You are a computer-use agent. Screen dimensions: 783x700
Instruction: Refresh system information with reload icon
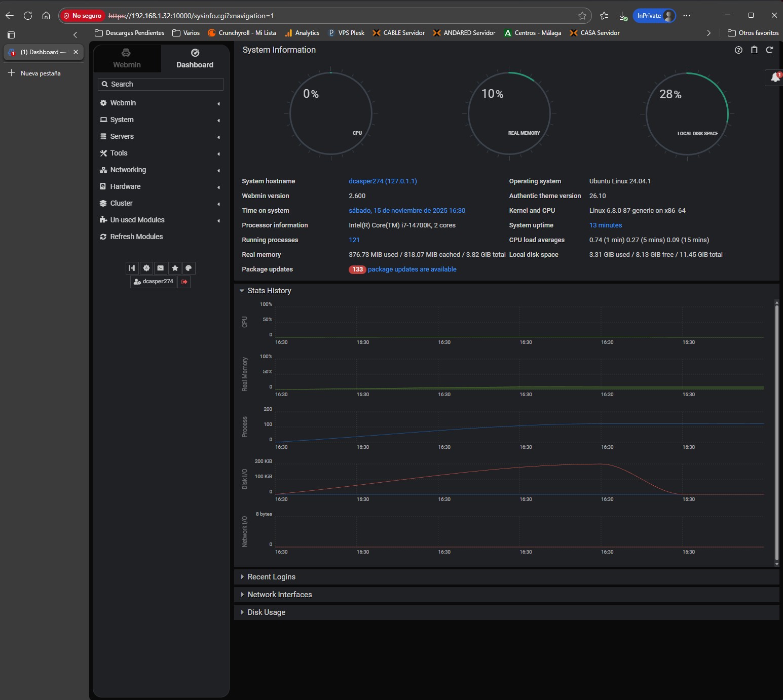[769, 50]
